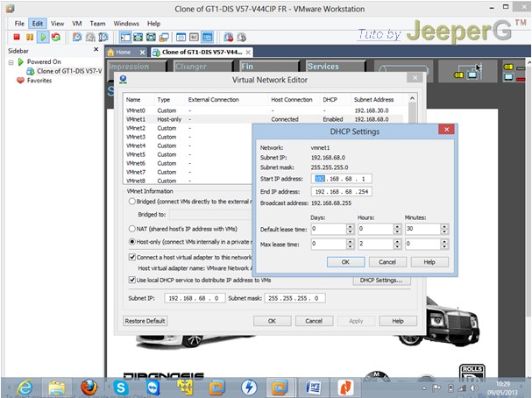Toggle Connect a host virtual adapter checkbox
The width and height of the screenshot is (532, 398).
[132, 257]
